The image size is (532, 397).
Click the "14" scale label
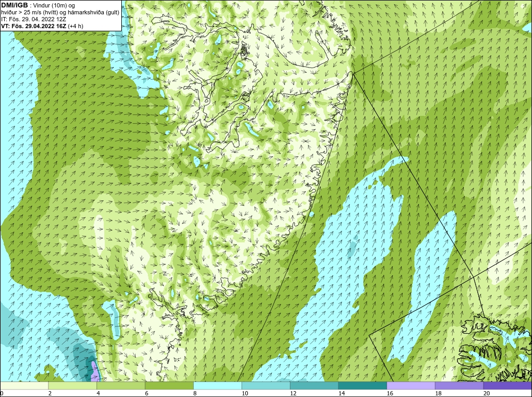coord(342,393)
